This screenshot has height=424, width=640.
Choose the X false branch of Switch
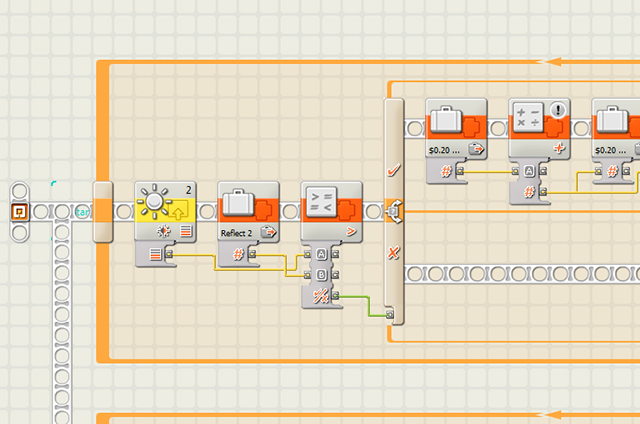point(393,253)
